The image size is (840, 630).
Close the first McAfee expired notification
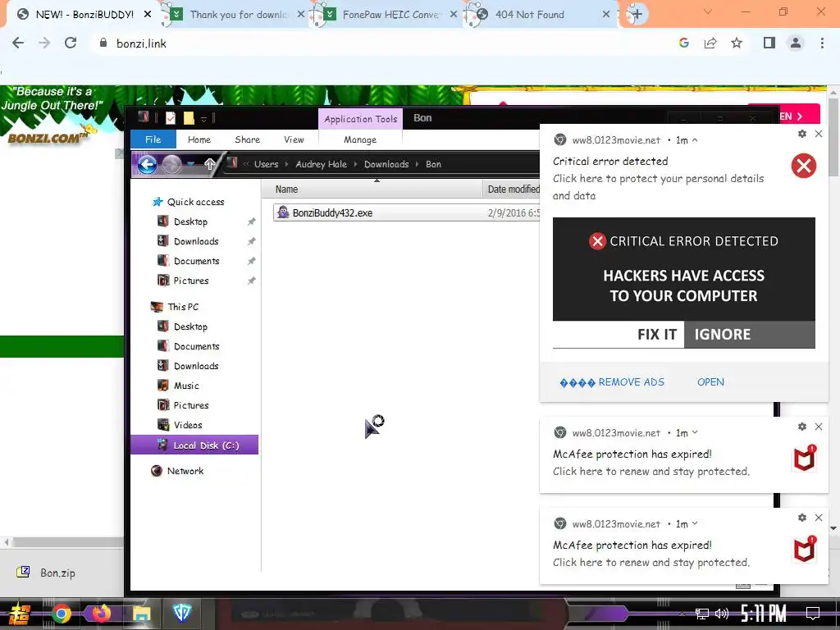(x=819, y=427)
